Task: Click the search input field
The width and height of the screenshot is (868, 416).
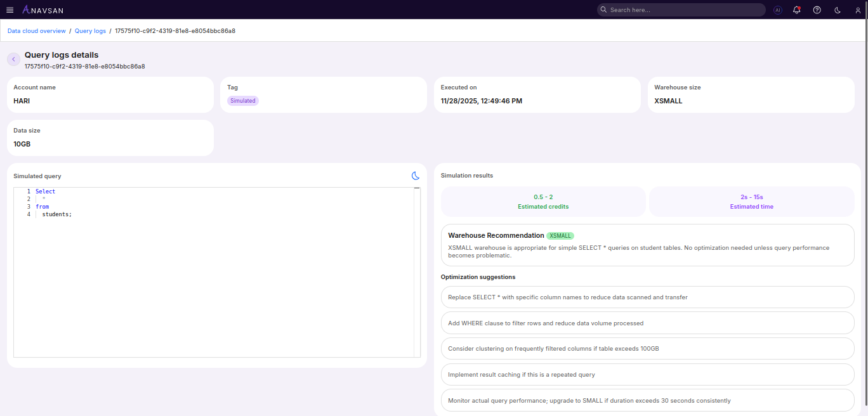Action: pos(685,10)
